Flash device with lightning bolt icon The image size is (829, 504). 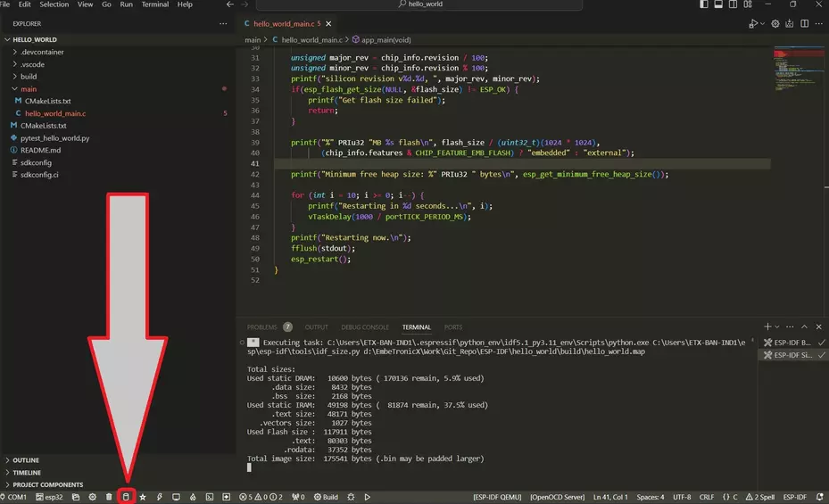click(x=159, y=497)
